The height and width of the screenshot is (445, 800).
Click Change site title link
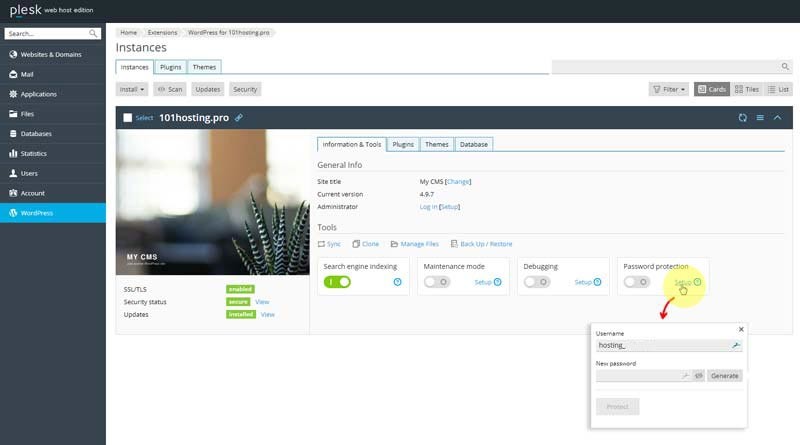(458, 182)
